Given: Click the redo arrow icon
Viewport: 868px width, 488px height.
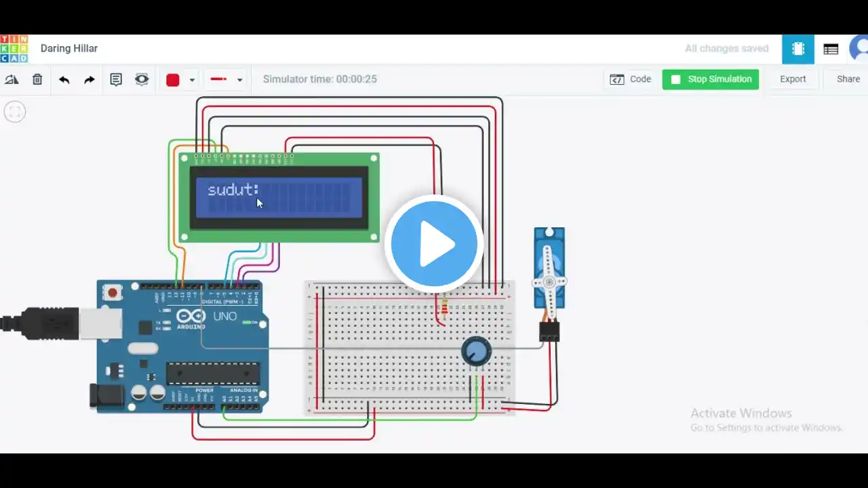Looking at the screenshot, I should [x=90, y=79].
